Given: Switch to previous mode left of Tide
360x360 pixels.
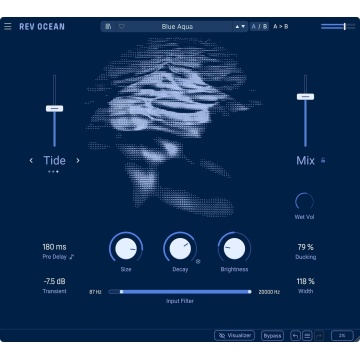Looking at the screenshot, I should (31, 161).
